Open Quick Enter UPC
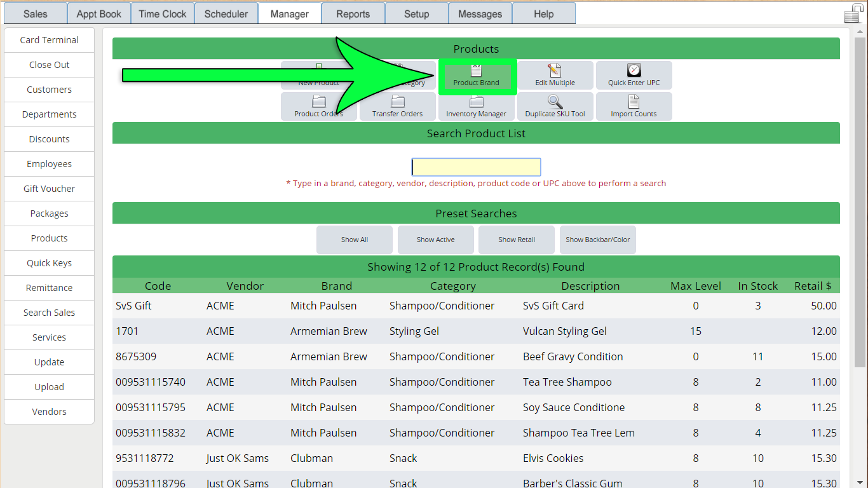Viewport: 868px width, 488px height. (634, 76)
